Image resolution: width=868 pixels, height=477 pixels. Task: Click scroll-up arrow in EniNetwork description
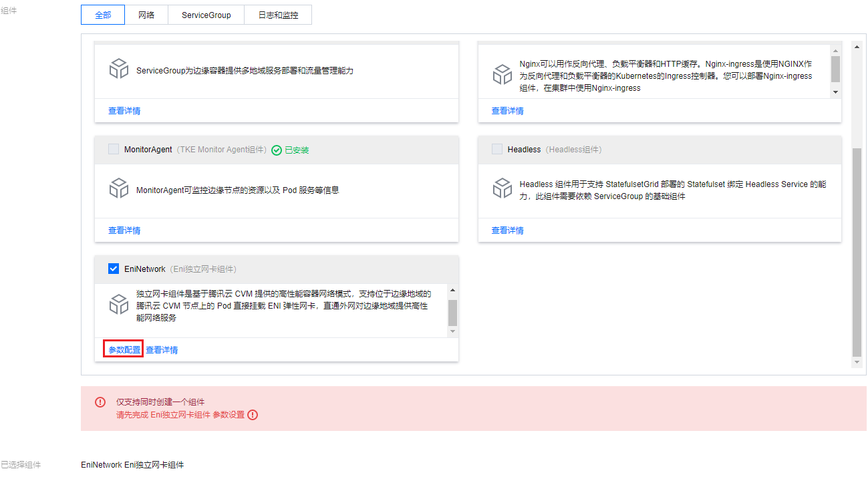(452, 290)
